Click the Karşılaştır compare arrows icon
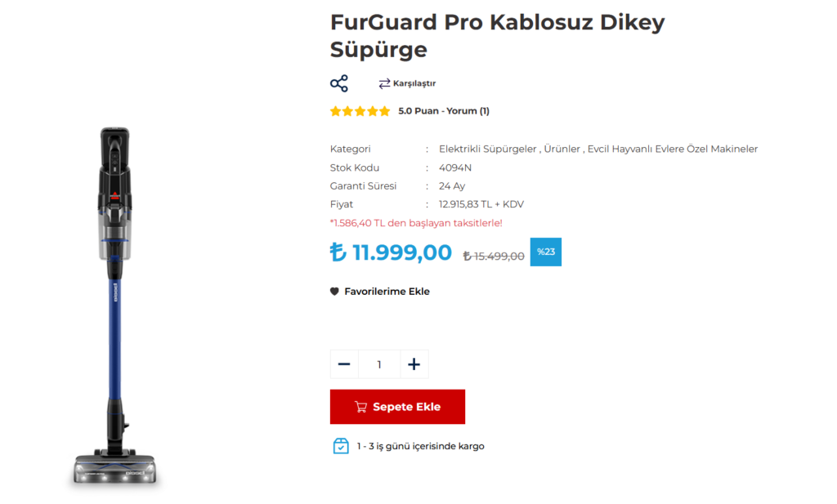The width and height of the screenshot is (837, 504). 384,83
